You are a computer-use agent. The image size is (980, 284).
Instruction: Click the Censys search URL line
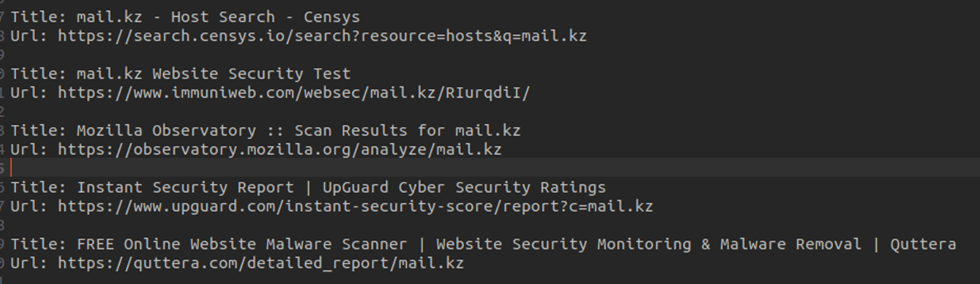coord(298,35)
